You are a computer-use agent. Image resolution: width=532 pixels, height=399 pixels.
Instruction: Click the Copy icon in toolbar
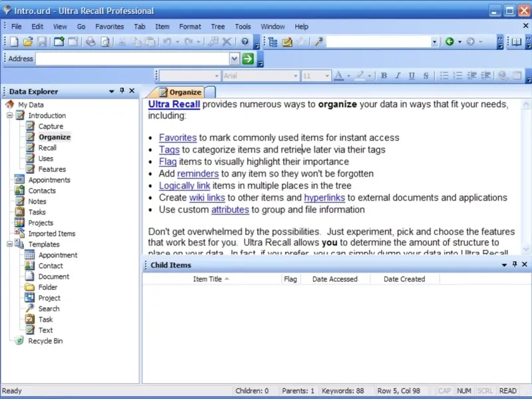[x=136, y=42]
